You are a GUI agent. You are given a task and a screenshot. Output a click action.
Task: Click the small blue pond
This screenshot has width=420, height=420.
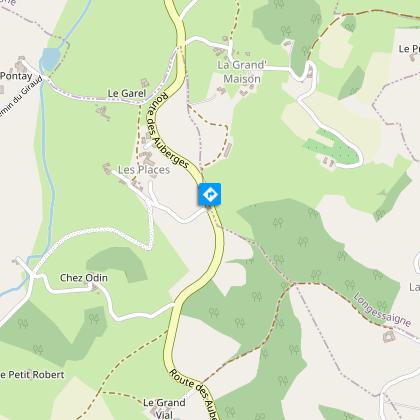point(50,59)
